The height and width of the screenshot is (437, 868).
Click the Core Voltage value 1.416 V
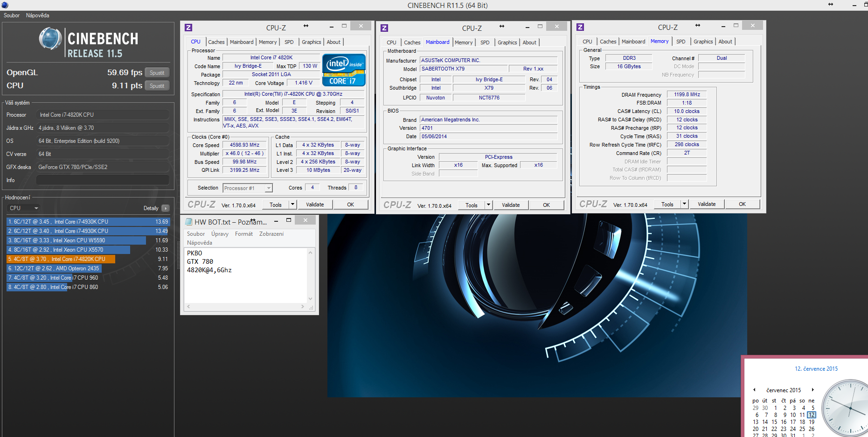(x=304, y=83)
